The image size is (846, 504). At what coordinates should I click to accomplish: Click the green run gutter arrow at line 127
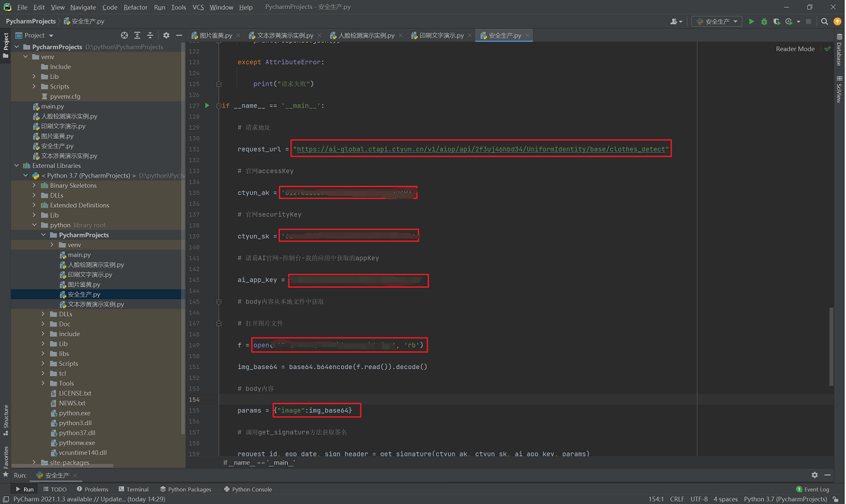point(207,106)
